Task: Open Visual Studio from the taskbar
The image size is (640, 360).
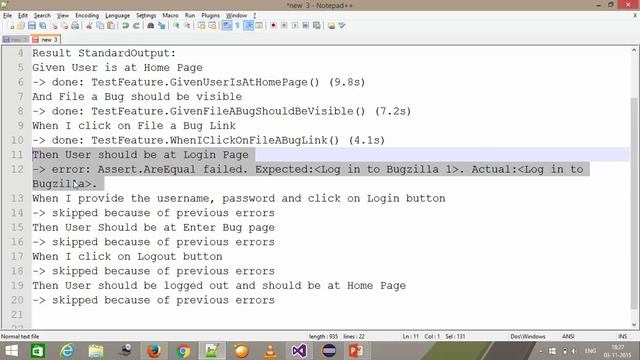Action: 299,351
